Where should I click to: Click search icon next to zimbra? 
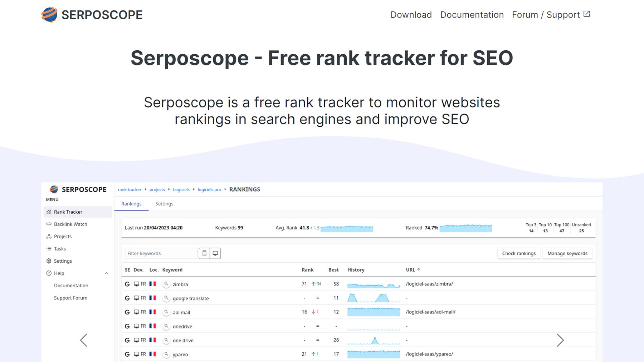click(166, 284)
